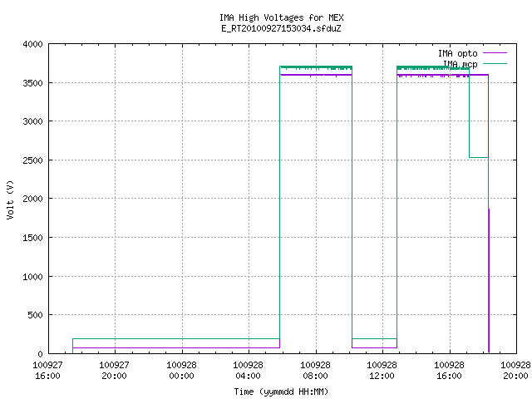Click the green mcp step at 2500 volts
The image size is (532, 399).
pos(479,157)
